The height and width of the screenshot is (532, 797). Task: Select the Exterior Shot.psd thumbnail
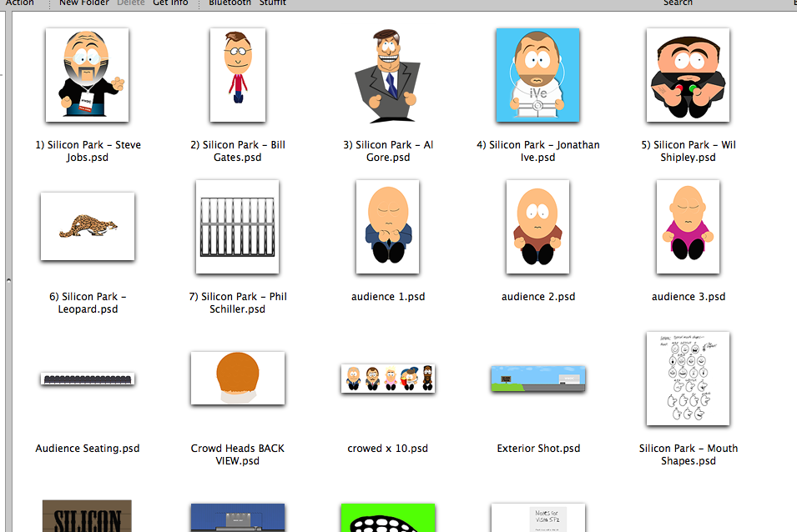538,379
